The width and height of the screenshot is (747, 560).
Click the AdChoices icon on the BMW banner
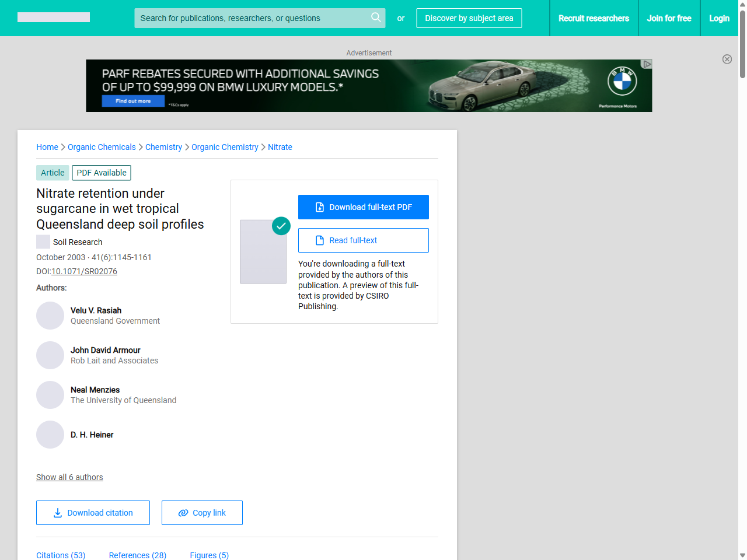pos(647,64)
